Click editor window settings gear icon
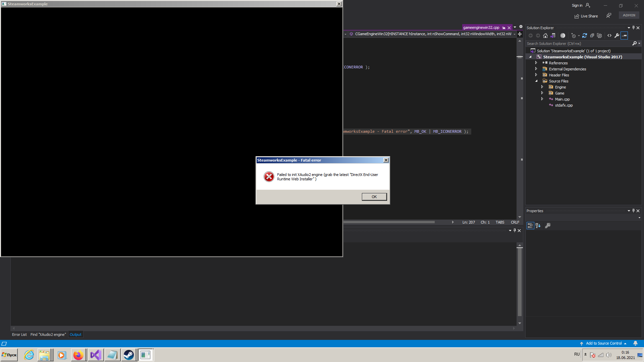 point(521,27)
